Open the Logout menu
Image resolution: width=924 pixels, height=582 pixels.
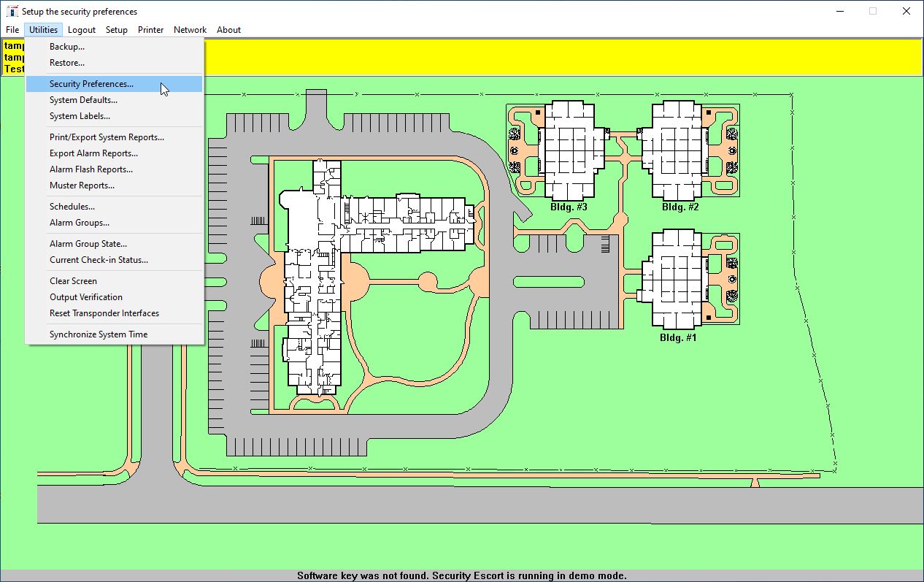coord(82,30)
